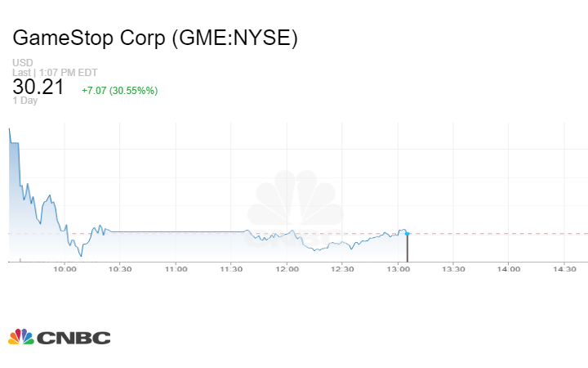Click the 14:00 time axis label

point(509,268)
